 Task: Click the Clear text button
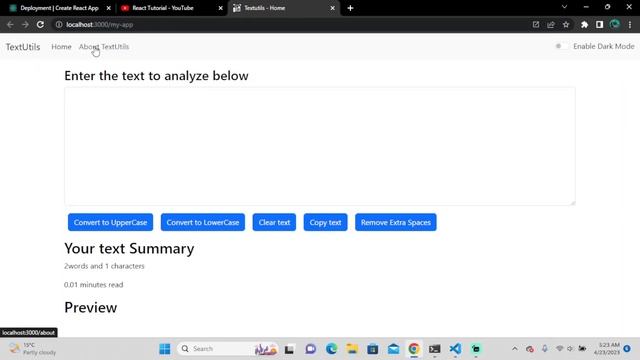pyautogui.click(x=274, y=222)
